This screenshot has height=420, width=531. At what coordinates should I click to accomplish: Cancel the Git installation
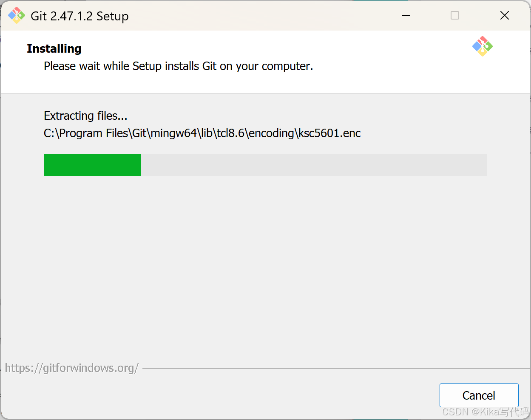click(x=479, y=395)
